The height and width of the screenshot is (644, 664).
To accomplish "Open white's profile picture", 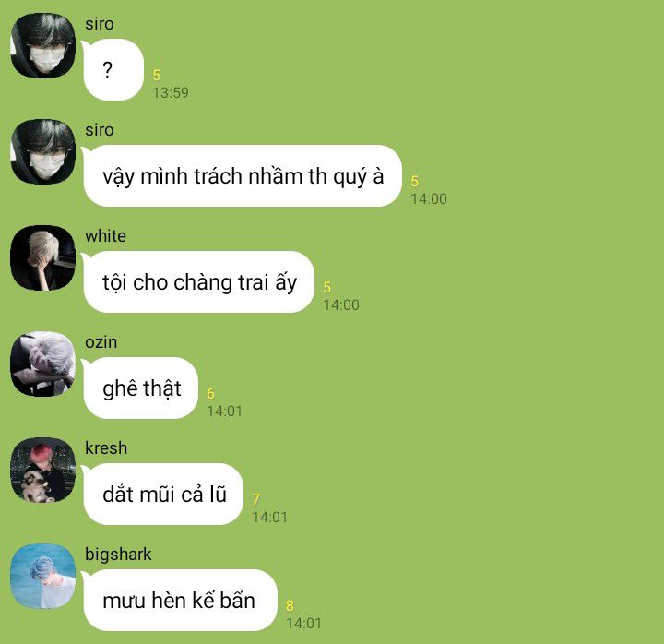I will 42,257.
